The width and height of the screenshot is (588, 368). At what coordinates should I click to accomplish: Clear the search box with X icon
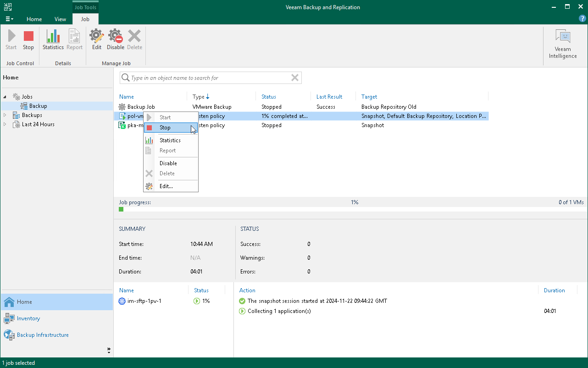click(x=295, y=78)
